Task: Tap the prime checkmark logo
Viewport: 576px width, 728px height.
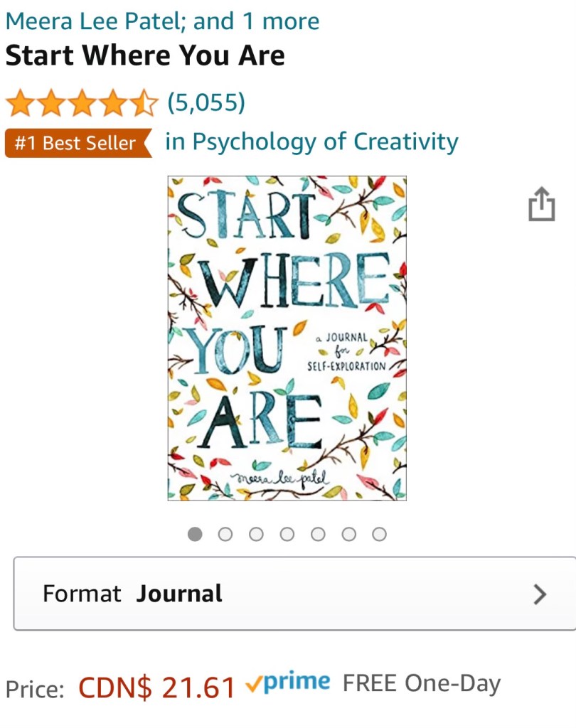Action: [288, 682]
